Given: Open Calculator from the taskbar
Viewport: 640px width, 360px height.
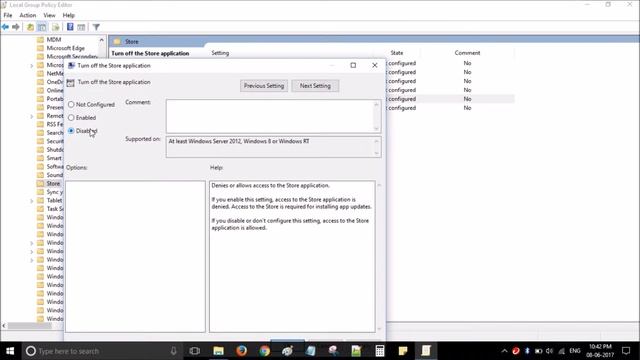Looking at the screenshot, I should pyautogui.click(x=380, y=351).
